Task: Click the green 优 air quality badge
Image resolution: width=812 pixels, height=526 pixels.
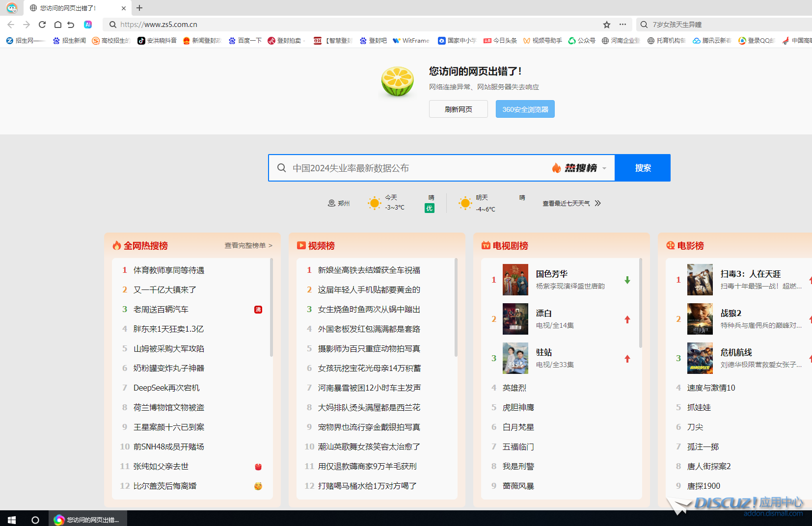Action: [x=430, y=209]
